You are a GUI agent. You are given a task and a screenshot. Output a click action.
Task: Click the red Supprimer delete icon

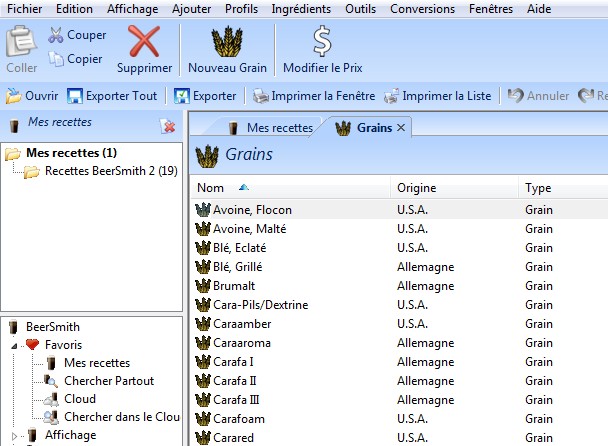tap(144, 41)
